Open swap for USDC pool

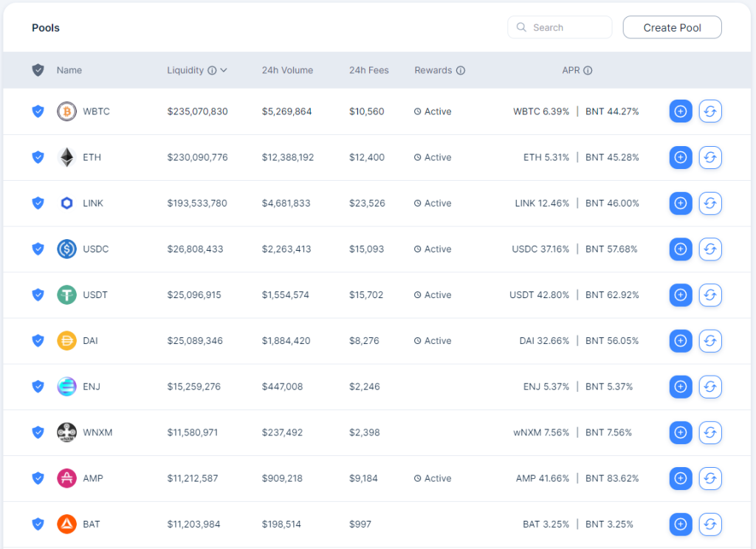coord(709,249)
